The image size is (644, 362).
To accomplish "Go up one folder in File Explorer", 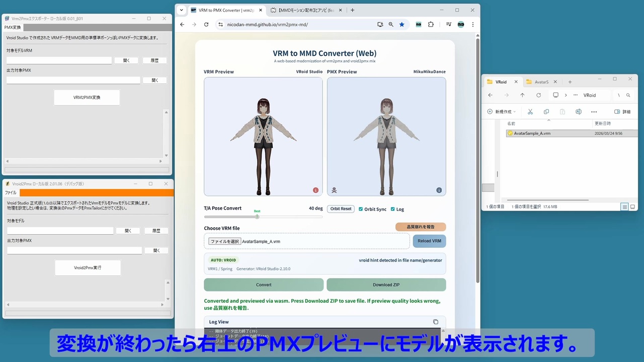I will click(522, 95).
